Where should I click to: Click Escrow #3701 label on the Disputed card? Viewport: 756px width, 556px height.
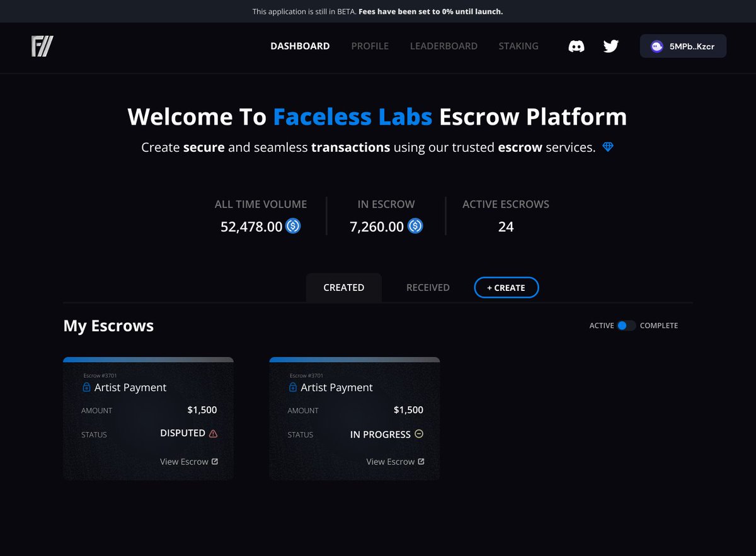(x=100, y=376)
